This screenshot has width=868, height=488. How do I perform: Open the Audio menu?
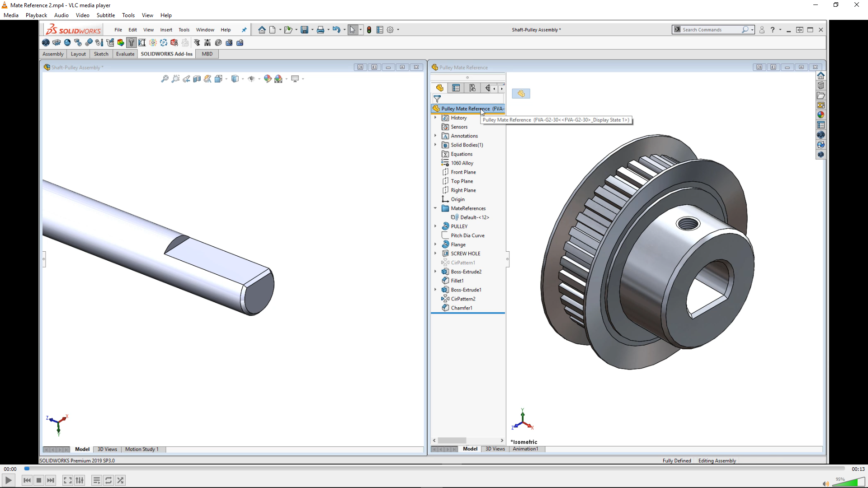tap(61, 15)
